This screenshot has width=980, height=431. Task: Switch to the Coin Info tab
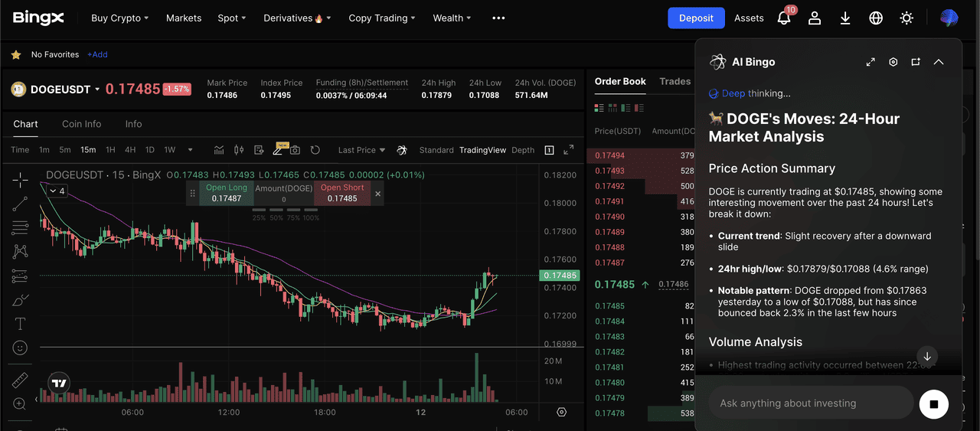[81, 124]
